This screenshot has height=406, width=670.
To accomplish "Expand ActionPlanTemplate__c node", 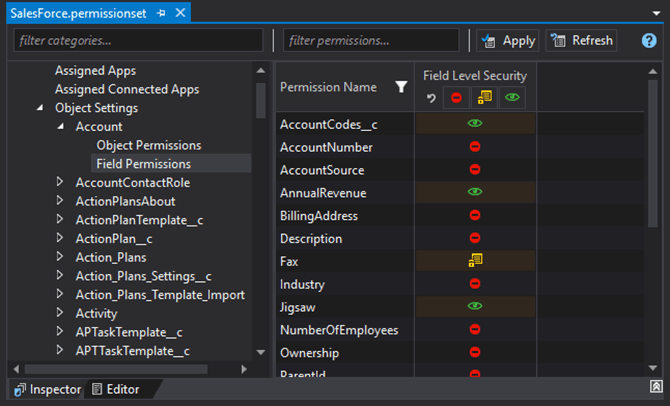I will [60, 219].
